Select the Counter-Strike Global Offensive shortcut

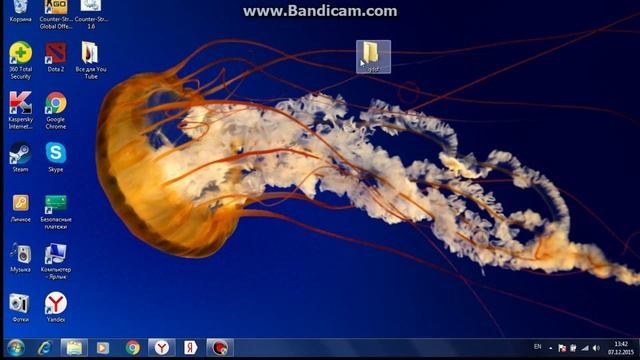(56, 14)
